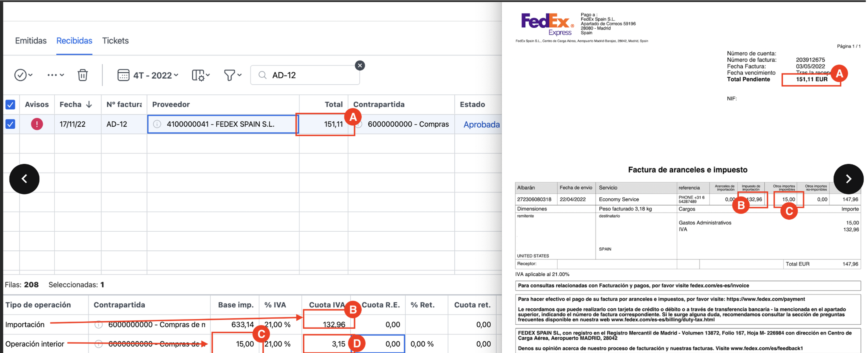Viewport: 868px width, 353px height.
Task: Expand the column settings dropdown arrow
Action: (208, 75)
